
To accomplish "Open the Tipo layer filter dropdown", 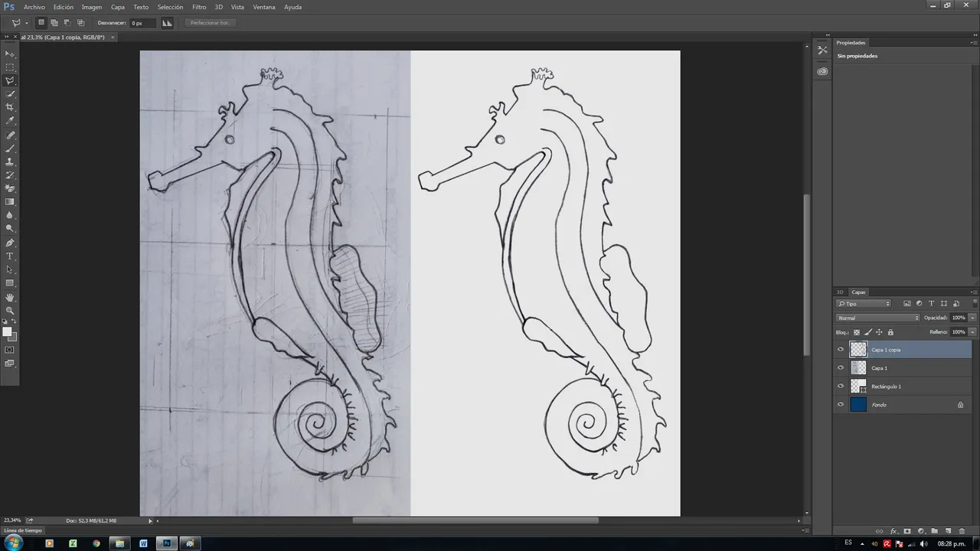I will click(864, 304).
